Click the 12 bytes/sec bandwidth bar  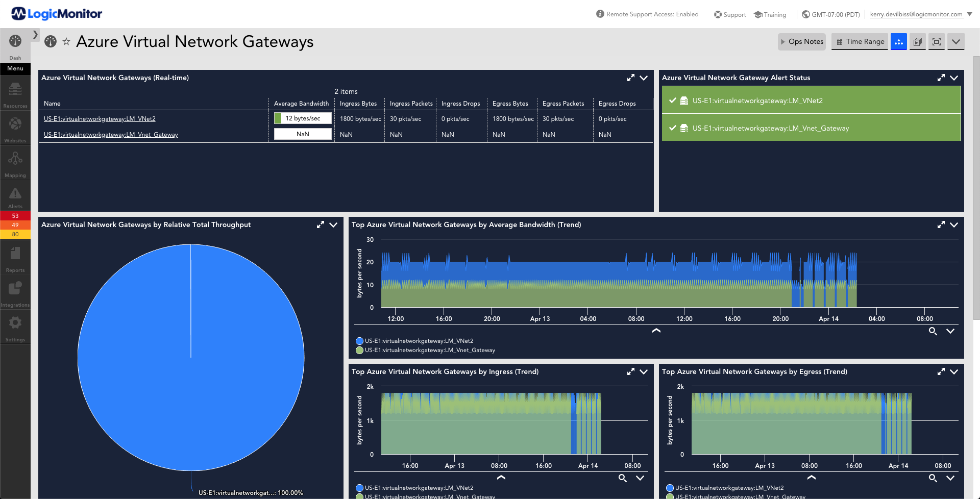[x=303, y=118]
